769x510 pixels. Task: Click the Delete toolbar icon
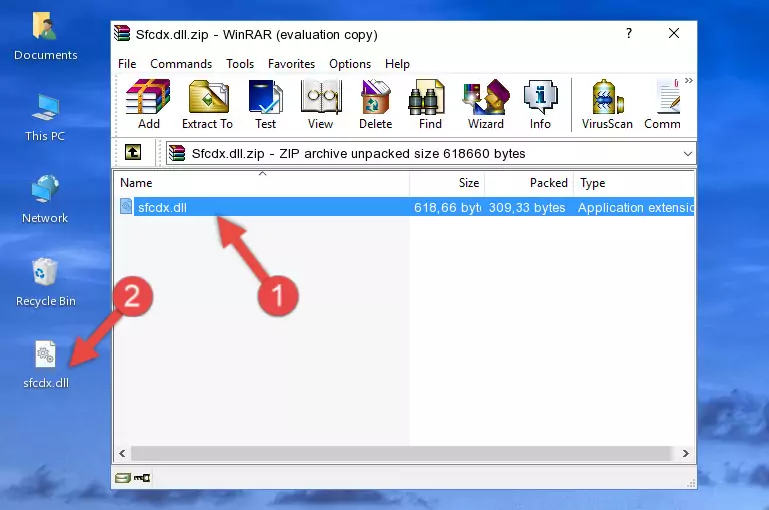coord(376,104)
